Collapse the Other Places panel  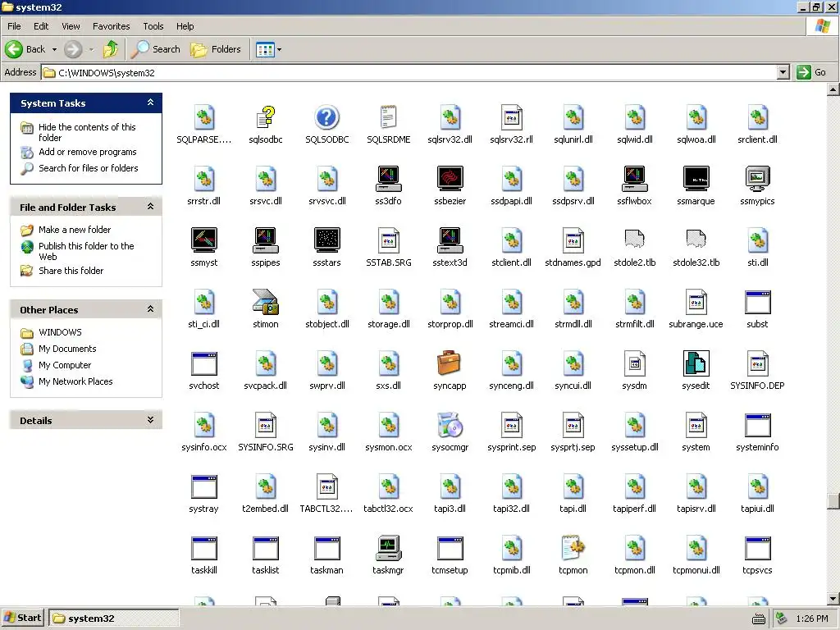coord(151,309)
